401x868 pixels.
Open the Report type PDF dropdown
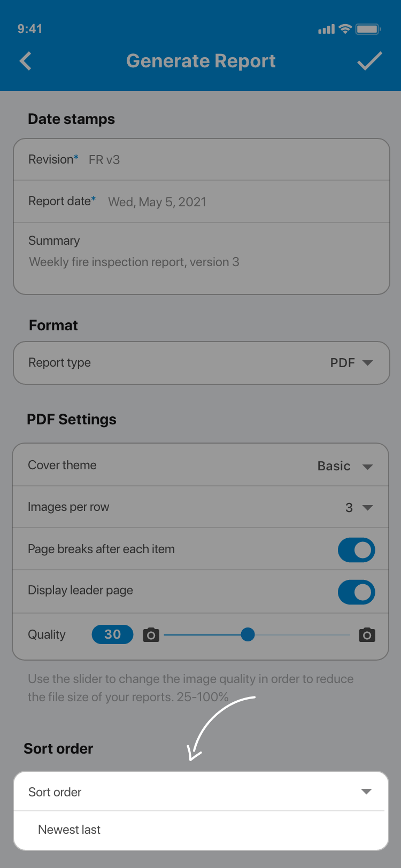(351, 363)
